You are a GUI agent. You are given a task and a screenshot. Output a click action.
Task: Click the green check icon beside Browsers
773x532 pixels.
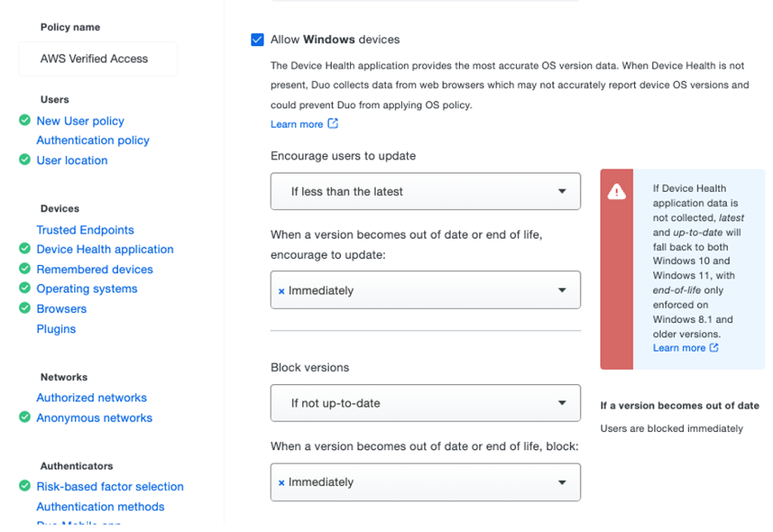coord(25,308)
